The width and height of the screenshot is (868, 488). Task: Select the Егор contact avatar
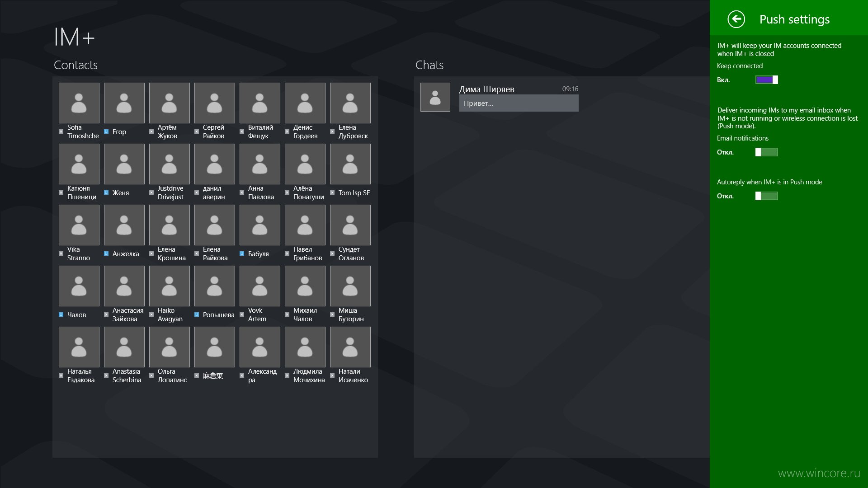(124, 103)
